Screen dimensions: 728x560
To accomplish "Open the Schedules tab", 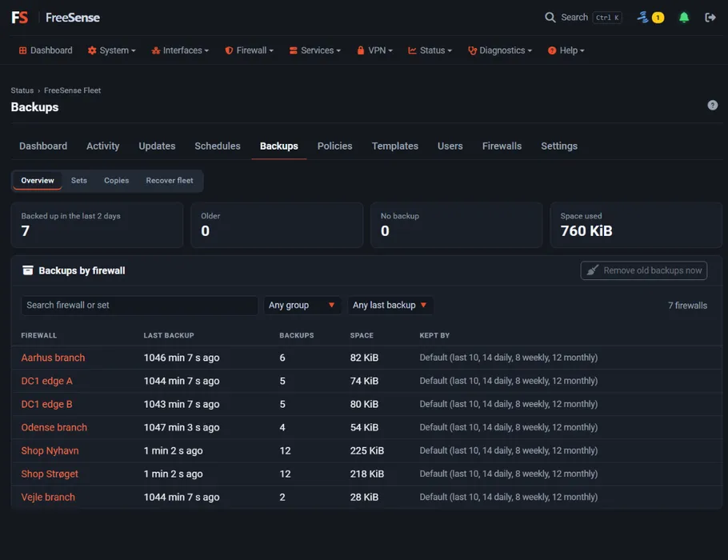I will point(218,146).
